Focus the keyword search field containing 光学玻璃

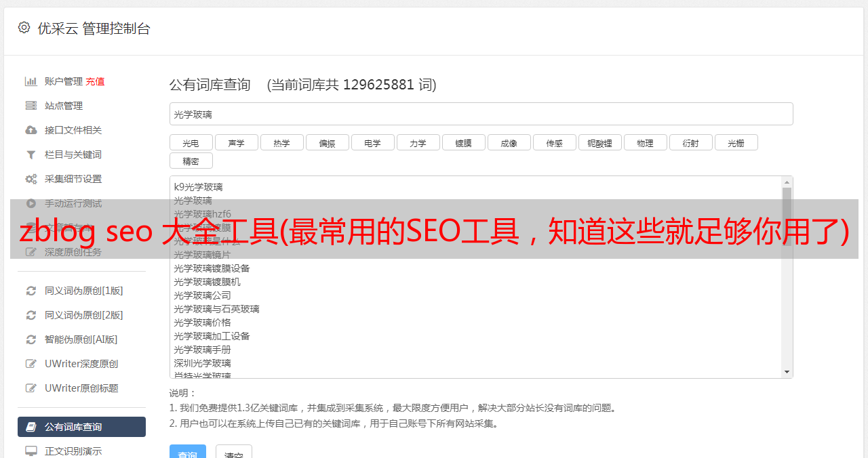[481, 114]
